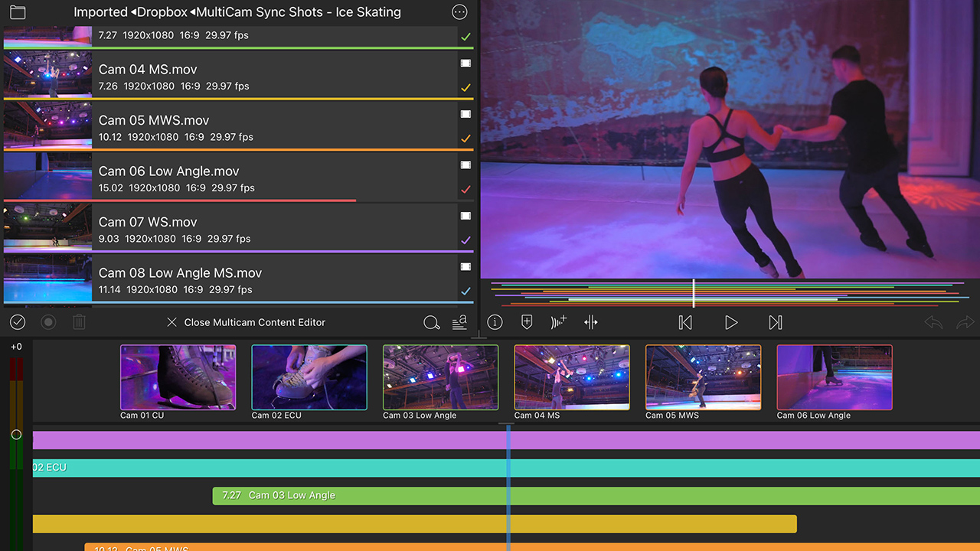Click the Cam 05 MWS.mov library thumbnail

click(47, 126)
